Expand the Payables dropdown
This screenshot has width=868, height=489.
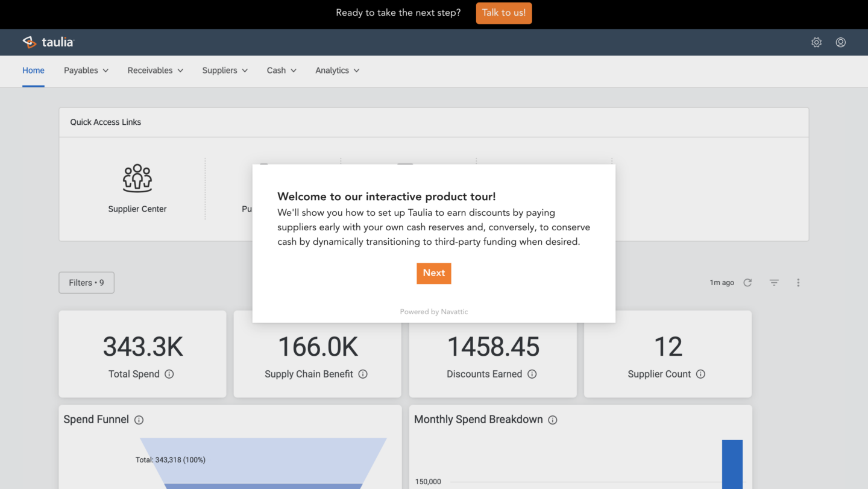[x=86, y=71]
